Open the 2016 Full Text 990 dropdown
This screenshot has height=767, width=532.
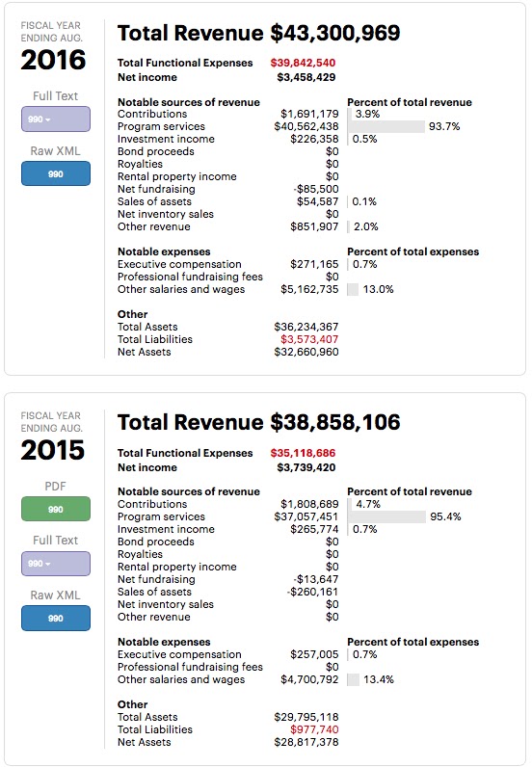(x=55, y=119)
